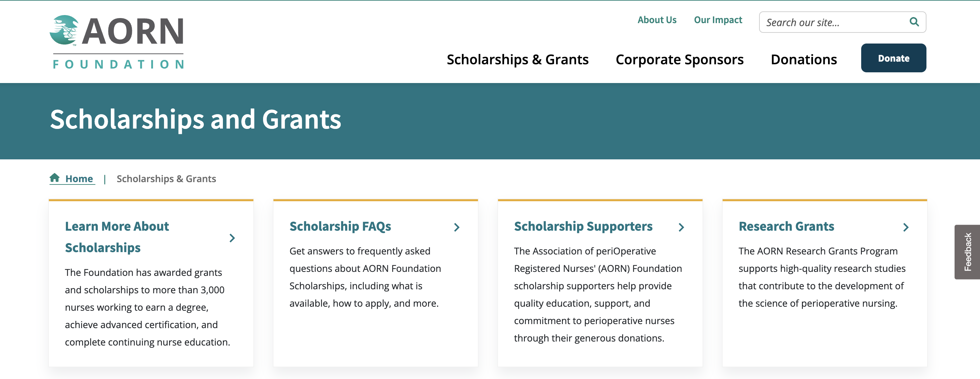Open the Scholarship FAQs page
Screen dimensions: 980x379
340,226
